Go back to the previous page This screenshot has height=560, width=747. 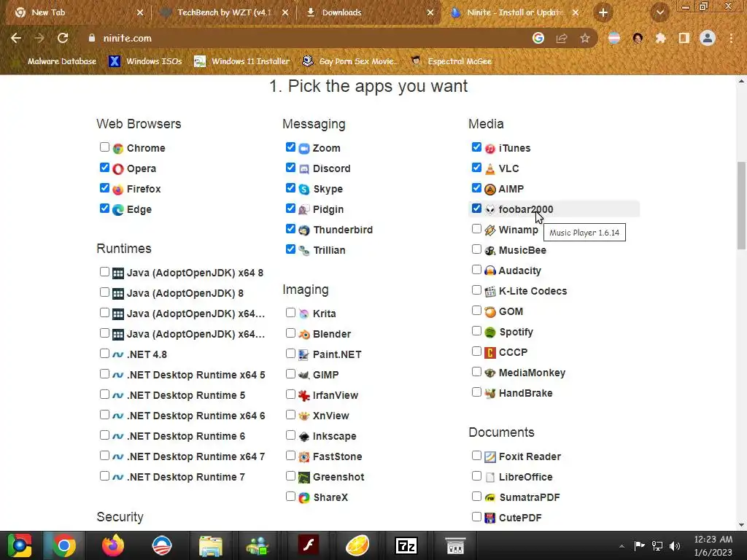(x=16, y=38)
